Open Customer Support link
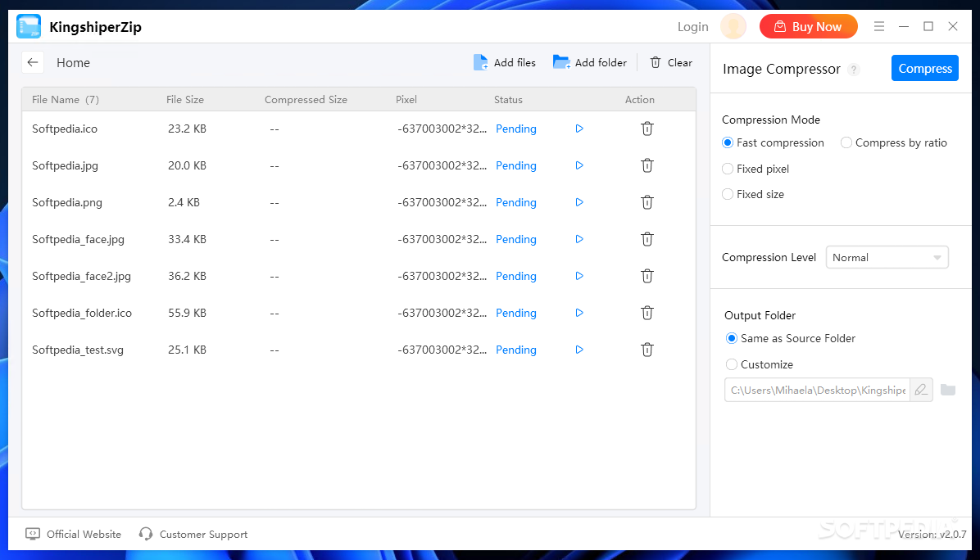The width and height of the screenshot is (980, 560). coord(193,534)
